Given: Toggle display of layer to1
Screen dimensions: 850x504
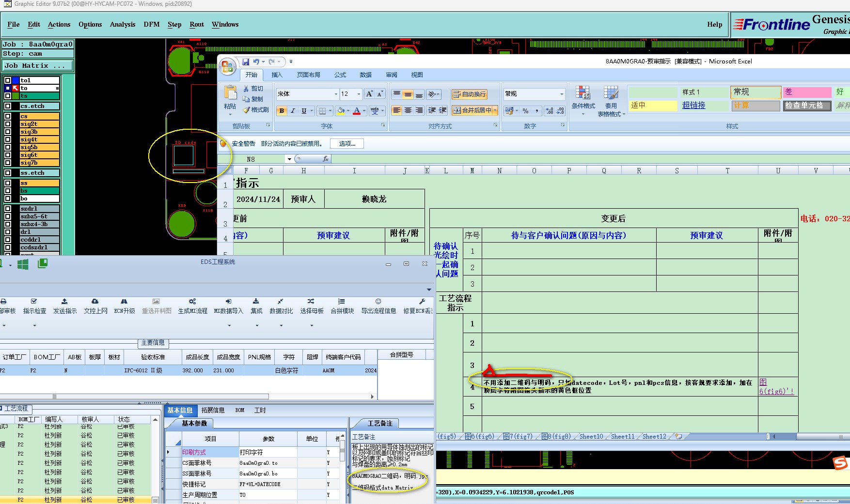Looking at the screenshot, I should coord(8,80).
